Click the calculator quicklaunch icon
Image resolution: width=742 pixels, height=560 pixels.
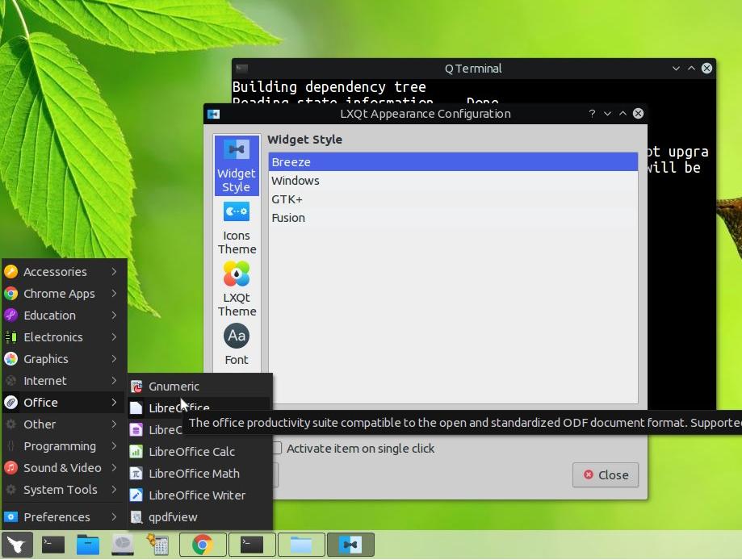click(157, 545)
